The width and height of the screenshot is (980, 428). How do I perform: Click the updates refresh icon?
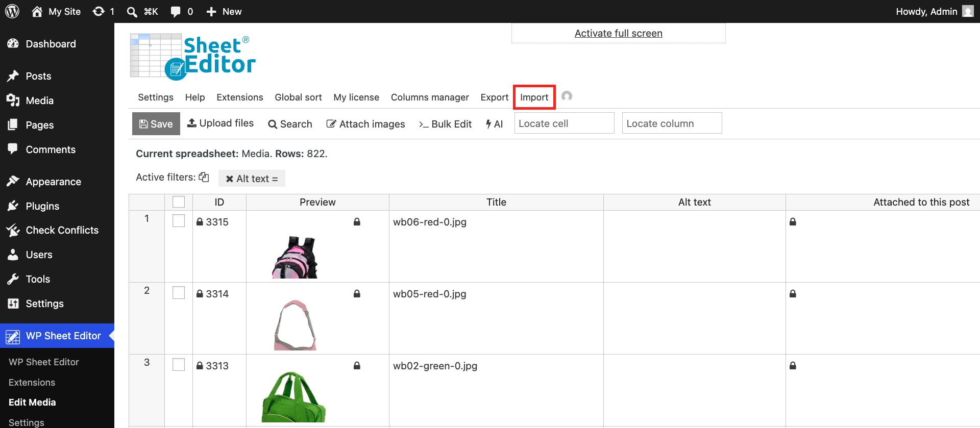click(99, 11)
